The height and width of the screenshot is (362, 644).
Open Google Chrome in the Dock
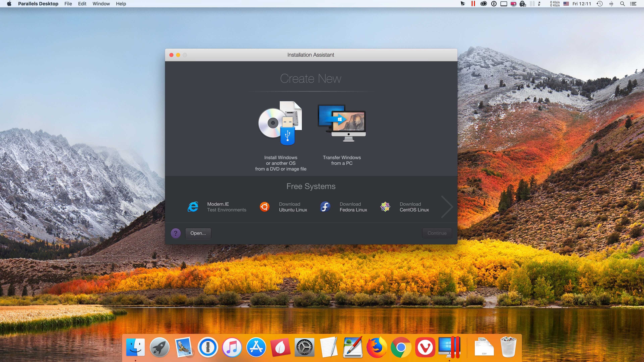tap(401, 347)
